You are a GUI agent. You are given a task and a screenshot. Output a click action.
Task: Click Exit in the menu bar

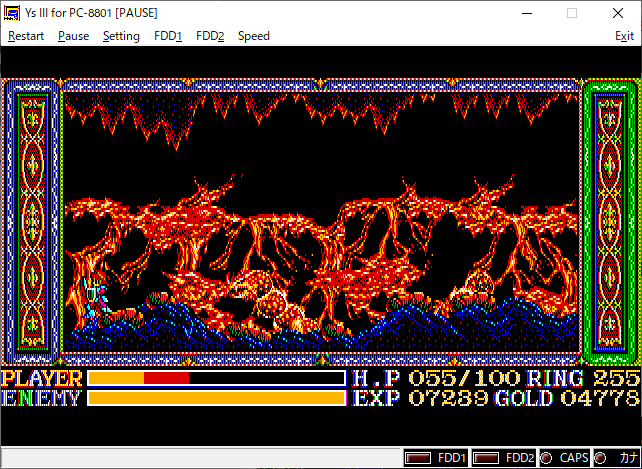(x=624, y=36)
